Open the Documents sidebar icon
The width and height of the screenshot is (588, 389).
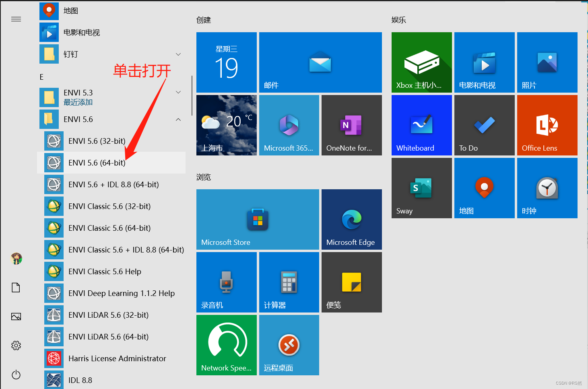pyautogui.click(x=16, y=288)
